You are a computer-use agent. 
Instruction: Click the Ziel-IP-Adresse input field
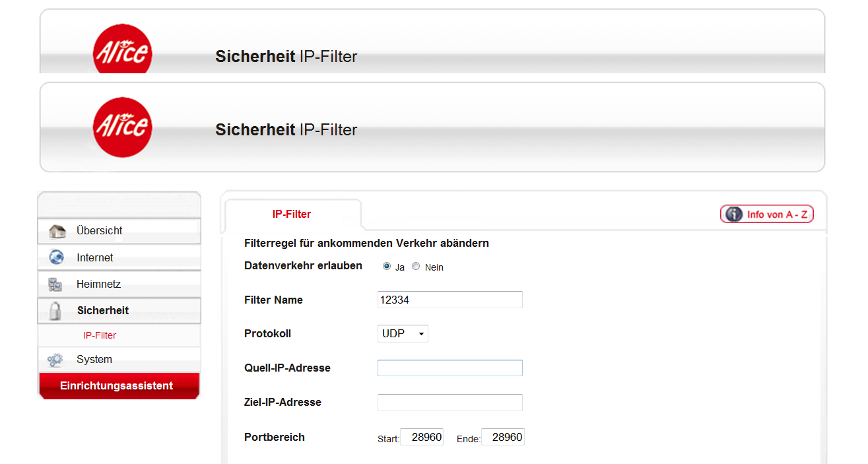tap(450, 403)
